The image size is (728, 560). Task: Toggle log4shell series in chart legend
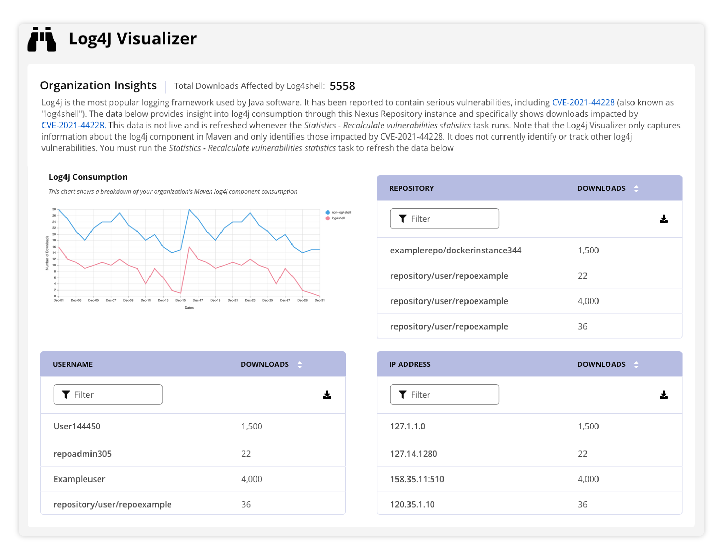click(x=335, y=218)
